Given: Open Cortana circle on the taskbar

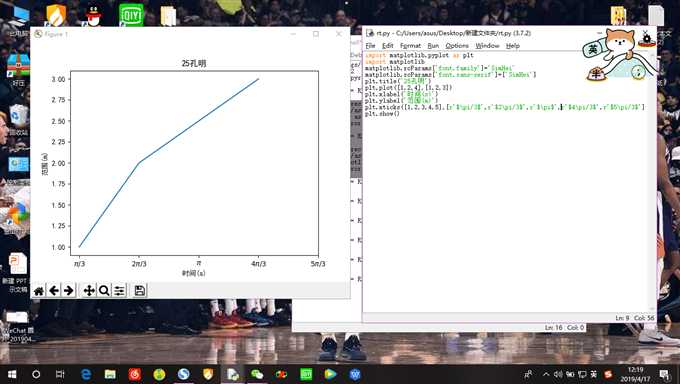Looking at the screenshot, I should (36, 374).
